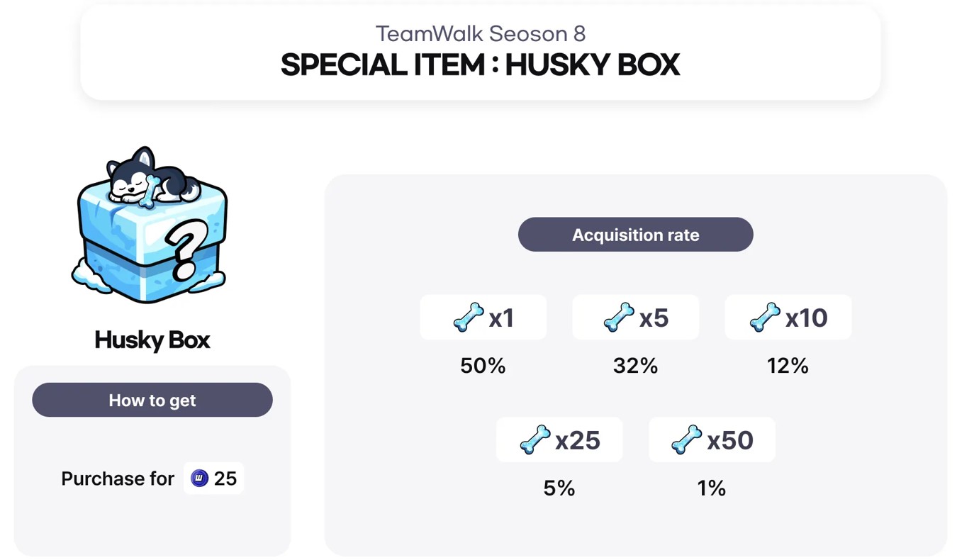
Task: Click the 32% rate text
Action: click(x=635, y=366)
